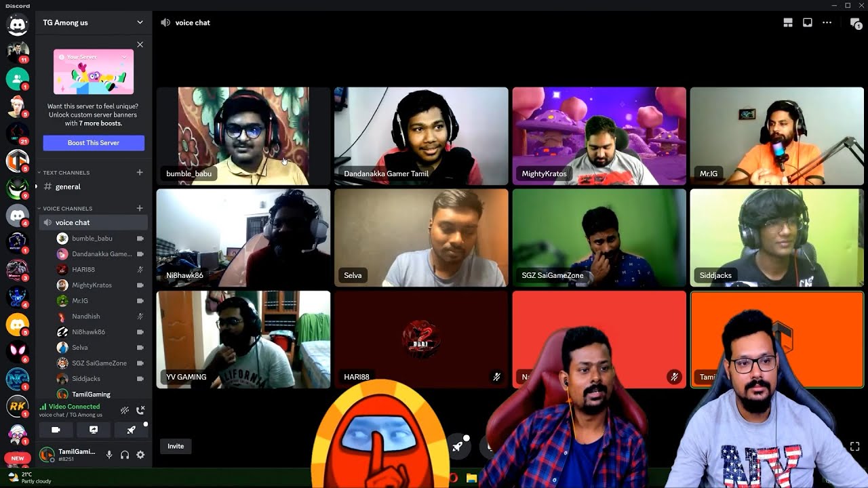Click camera icon next to bumble_babu

pos(140,239)
